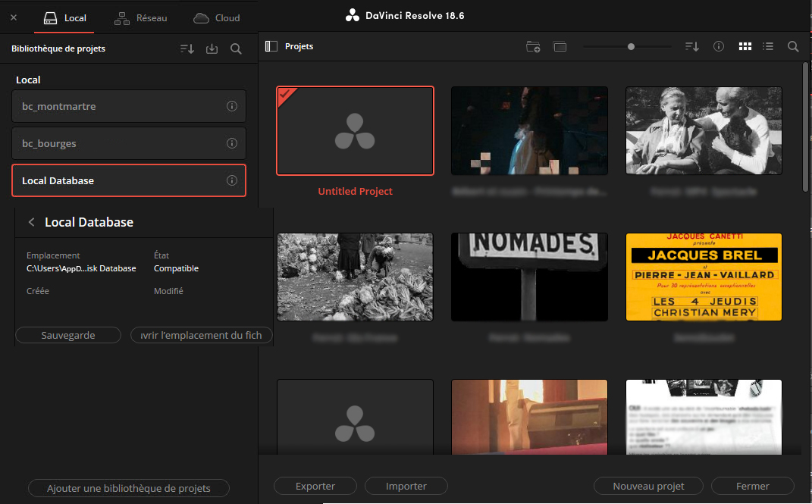Switch projects to list view
Image resolution: width=812 pixels, height=504 pixels.
(x=768, y=46)
